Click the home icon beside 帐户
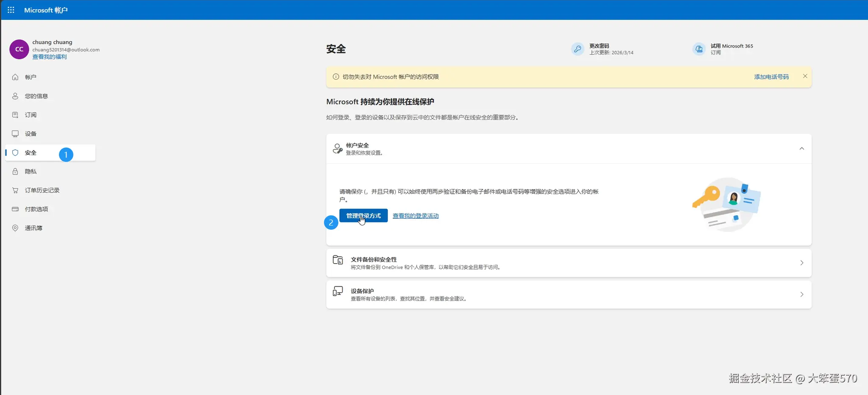The image size is (868, 395). (x=15, y=77)
